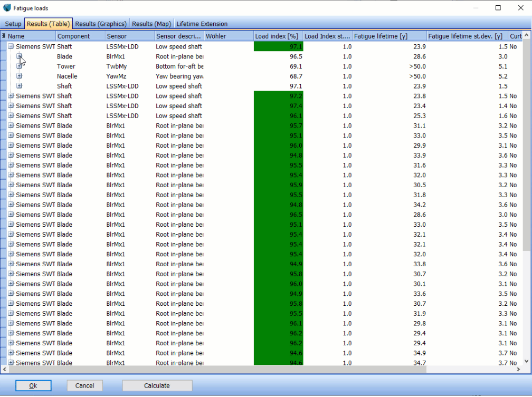This screenshot has height=397, width=532.
Task: Run the Calculate button
Action: (157, 385)
